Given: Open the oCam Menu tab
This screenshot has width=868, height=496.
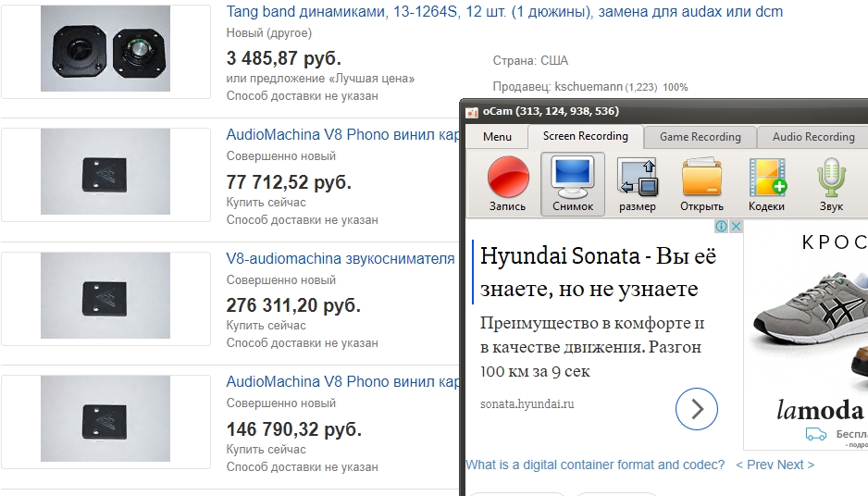Looking at the screenshot, I should (x=497, y=137).
